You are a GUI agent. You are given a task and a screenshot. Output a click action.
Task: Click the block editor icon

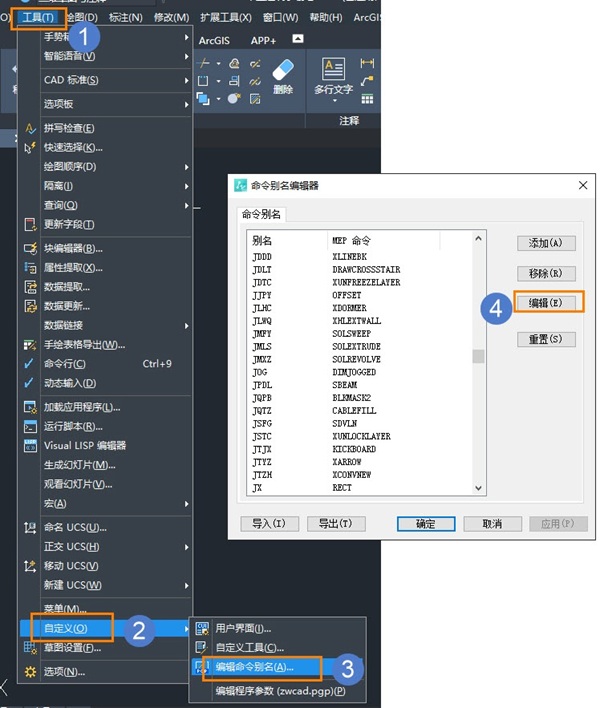coord(30,248)
